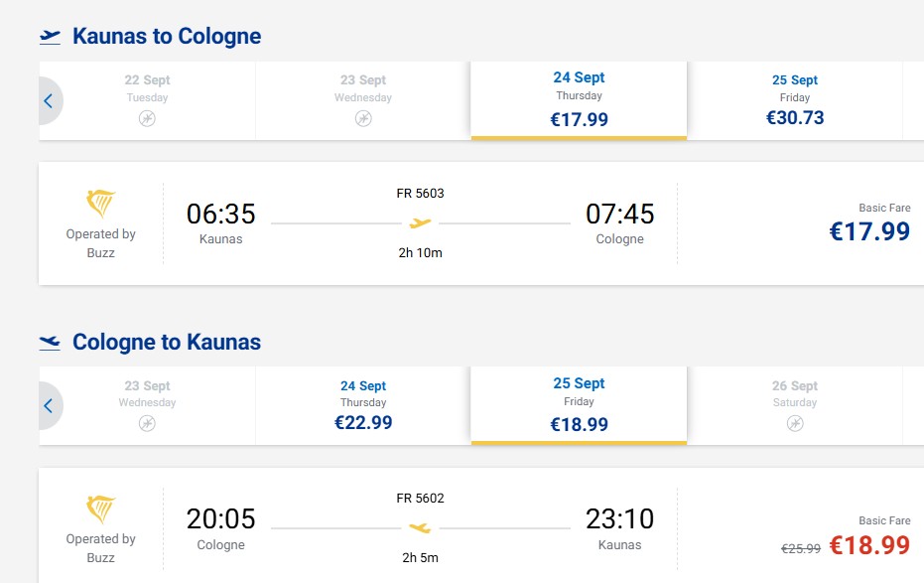This screenshot has height=583, width=924.
Task: Click the 23:10 Kaunas arrival time
Action: click(620, 519)
